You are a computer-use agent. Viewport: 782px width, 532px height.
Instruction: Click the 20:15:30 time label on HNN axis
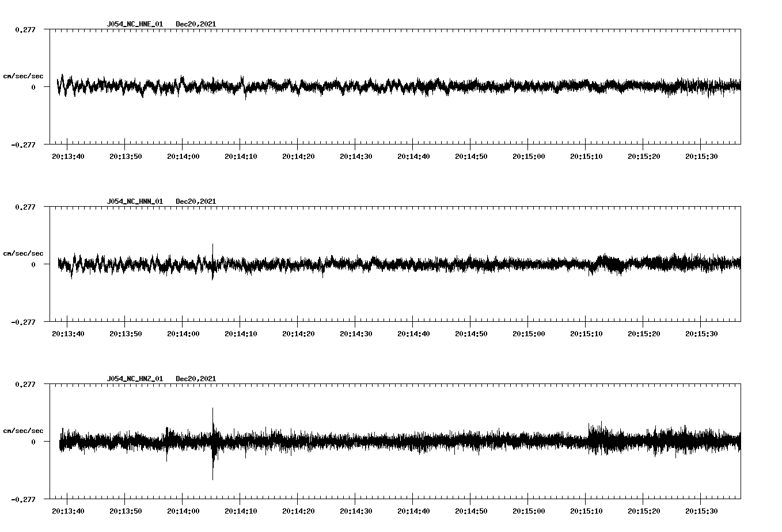701,333
